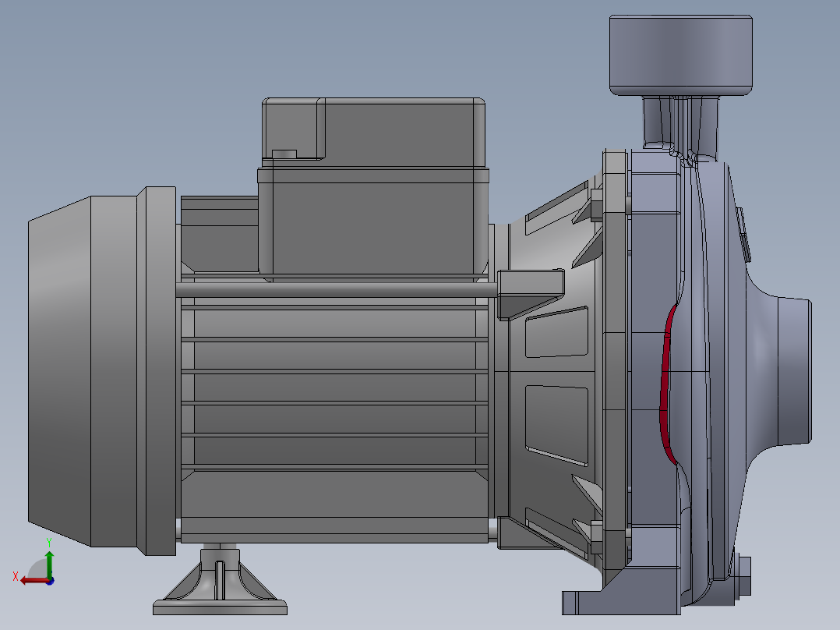Viewport: 840px width, 630px height.
Task: Select the horizontal tie rod along the motor
Action: click(x=337, y=290)
